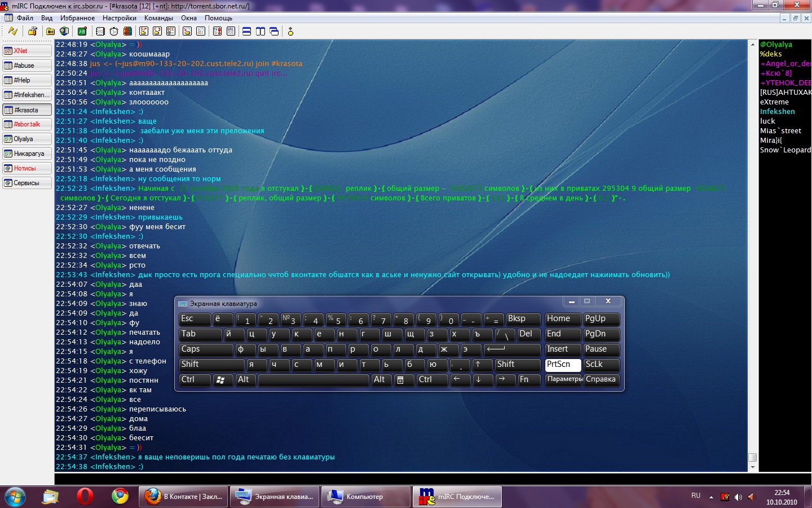This screenshot has width=812, height=508.
Task: Click the Esc key on the on-screen keyboard
Action: [x=195, y=319]
